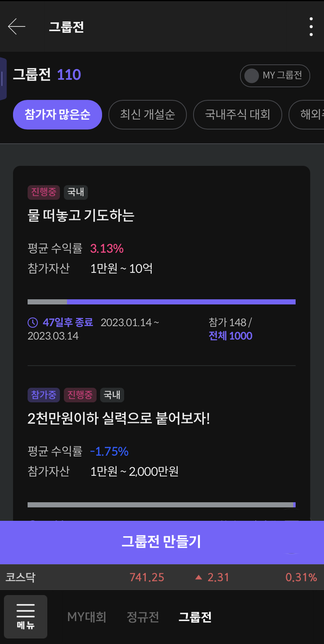Viewport: 324px width, 644px height.
Task: Toggle the 참가자 많은순 sort chip
Action: (x=57, y=115)
